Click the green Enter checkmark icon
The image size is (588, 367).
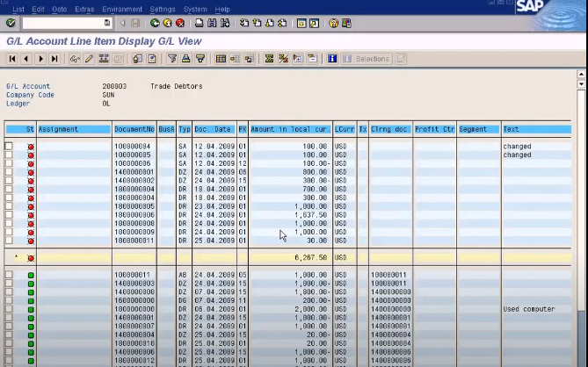click(x=11, y=23)
